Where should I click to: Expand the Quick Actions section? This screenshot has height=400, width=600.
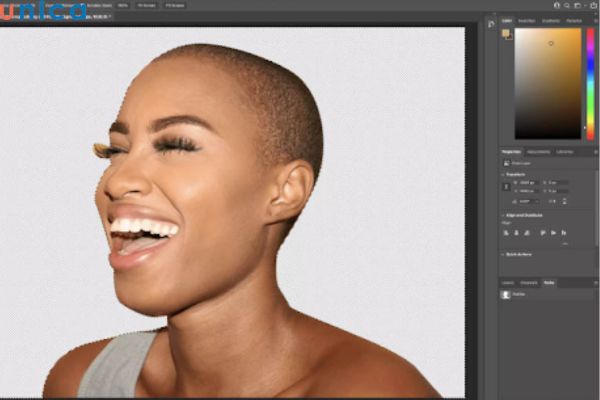coord(503,255)
